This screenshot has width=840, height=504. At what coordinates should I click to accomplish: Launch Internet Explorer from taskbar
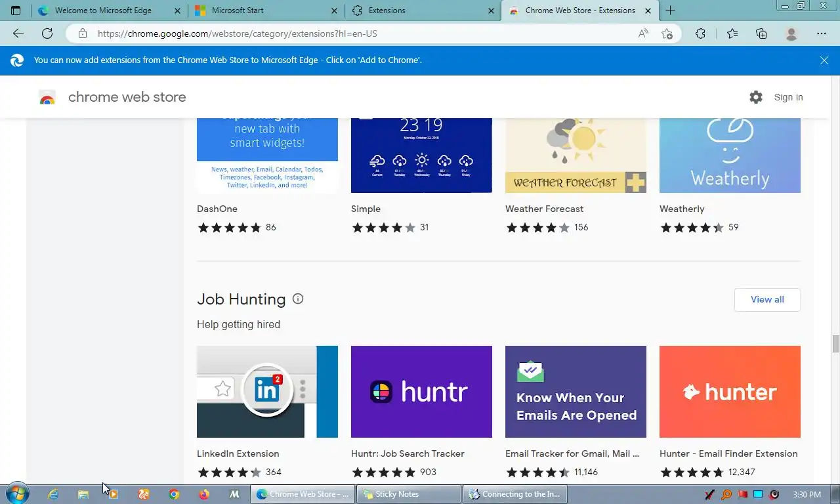click(53, 494)
